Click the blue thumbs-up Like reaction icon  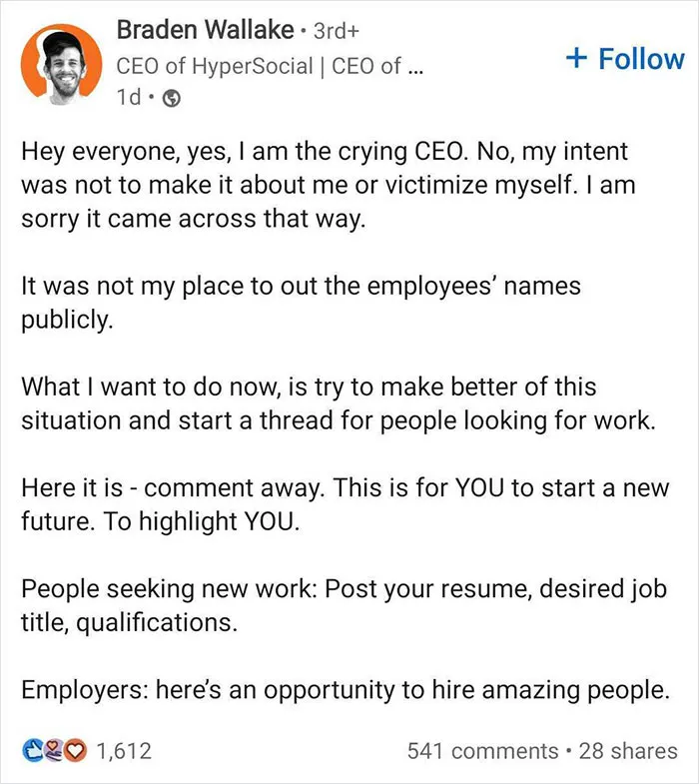click(33, 750)
